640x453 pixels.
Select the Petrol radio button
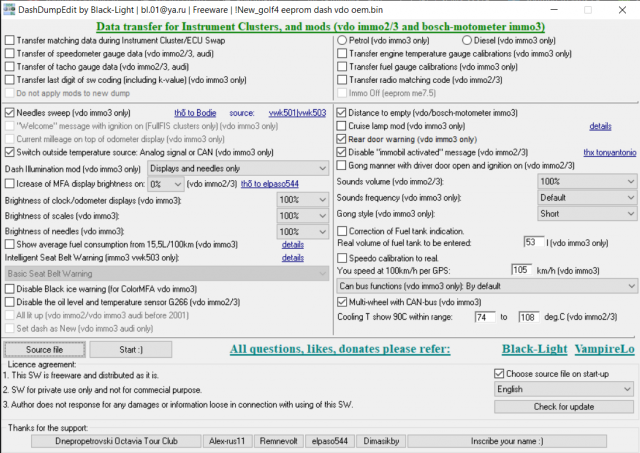[x=343, y=41]
